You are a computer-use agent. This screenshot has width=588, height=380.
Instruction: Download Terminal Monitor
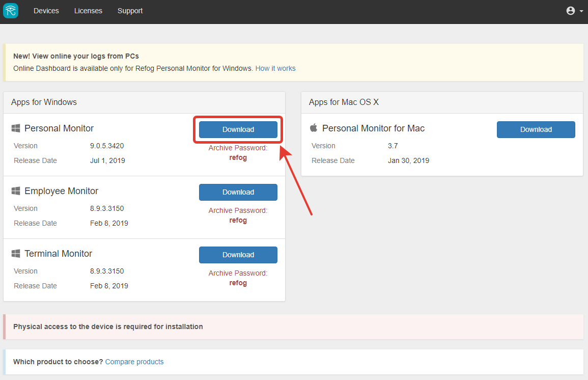click(x=238, y=255)
